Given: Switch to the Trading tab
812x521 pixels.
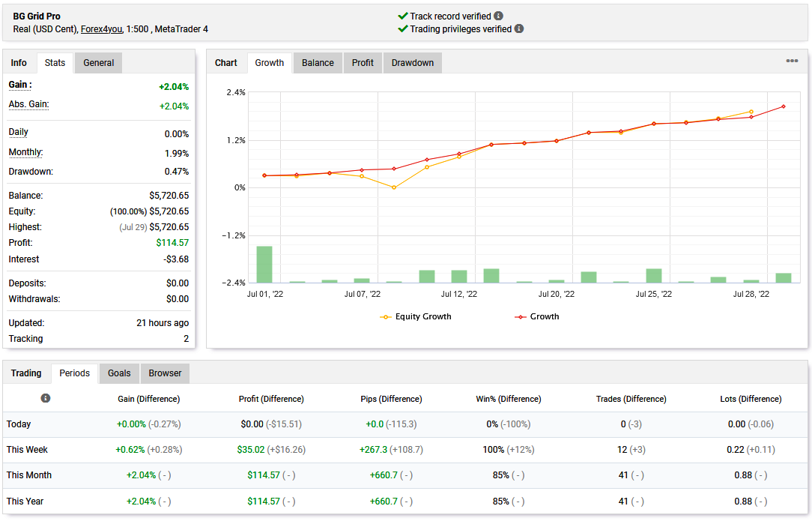Looking at the screenshot, I should (x=26, y=373).
